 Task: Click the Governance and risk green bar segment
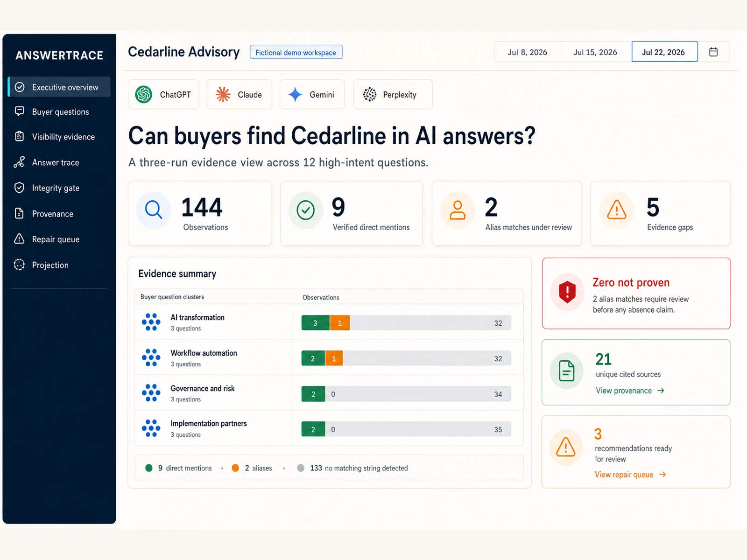pos(313,394)
